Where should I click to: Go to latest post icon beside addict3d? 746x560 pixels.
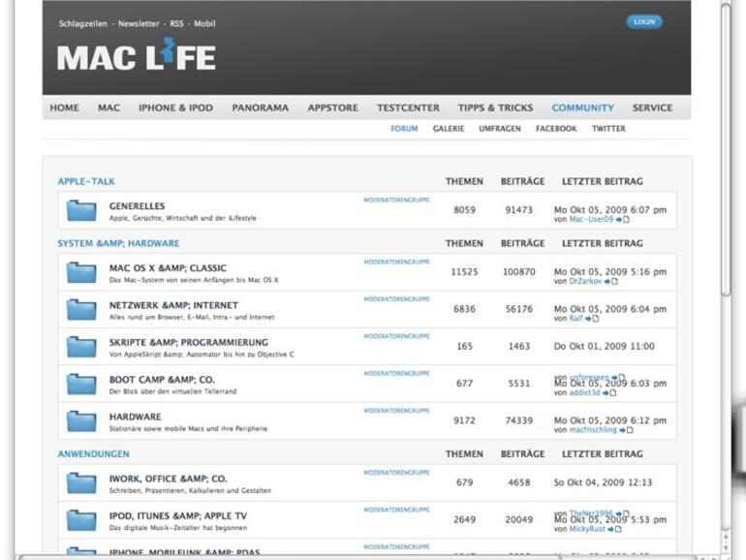pos(609,392)
